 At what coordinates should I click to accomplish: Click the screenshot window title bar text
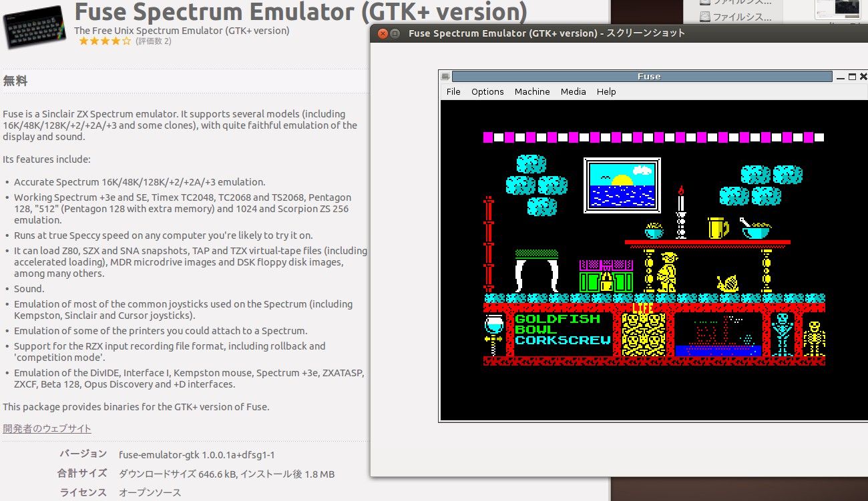point(547,33)
